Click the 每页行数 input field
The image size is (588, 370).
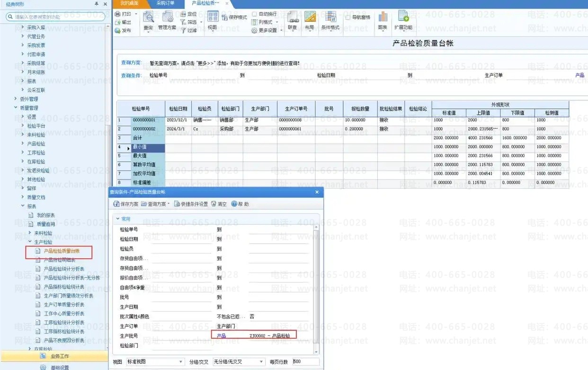[x=305, y=361]
